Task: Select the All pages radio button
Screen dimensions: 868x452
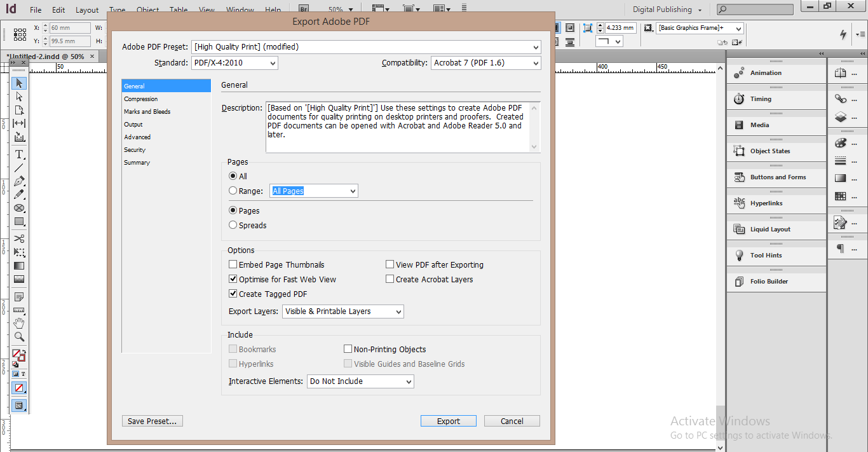Action: coord(233,176)
